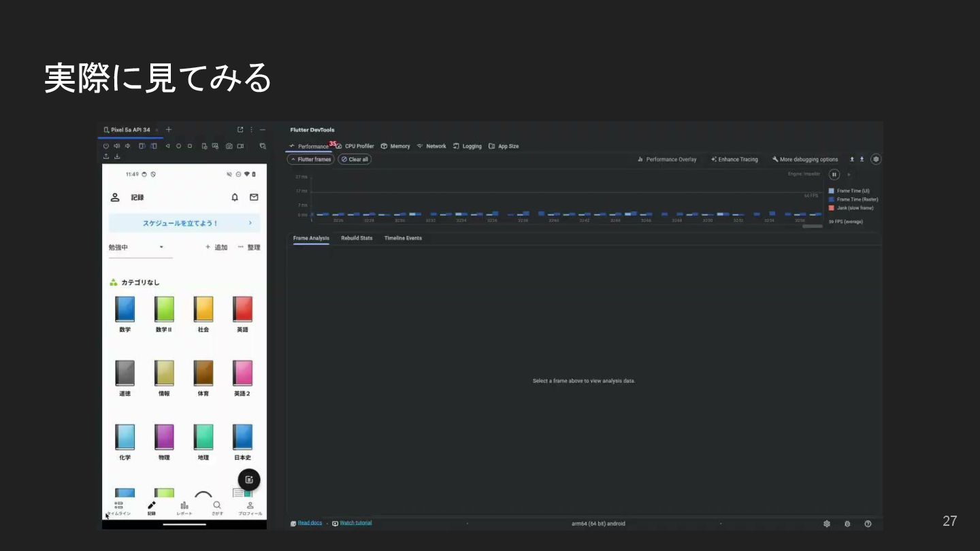980x551 pixels.
Task: Switch to the App Size tab
Action: [504, 146]
